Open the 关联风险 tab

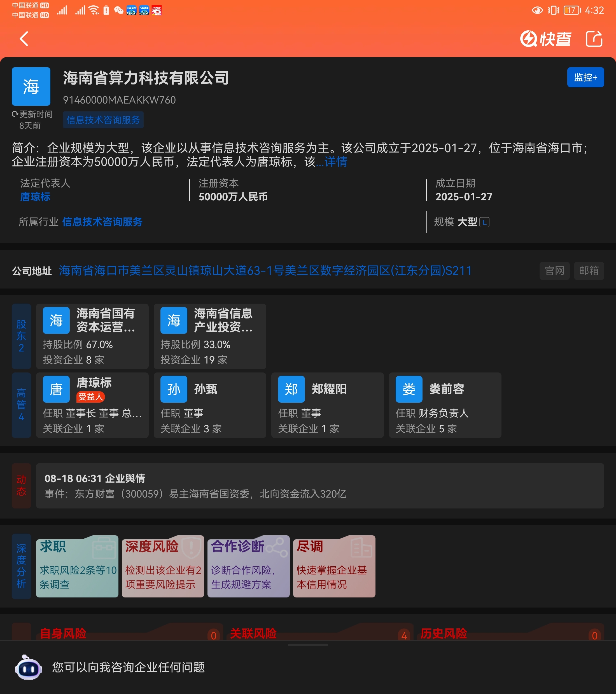pos(320,632)
